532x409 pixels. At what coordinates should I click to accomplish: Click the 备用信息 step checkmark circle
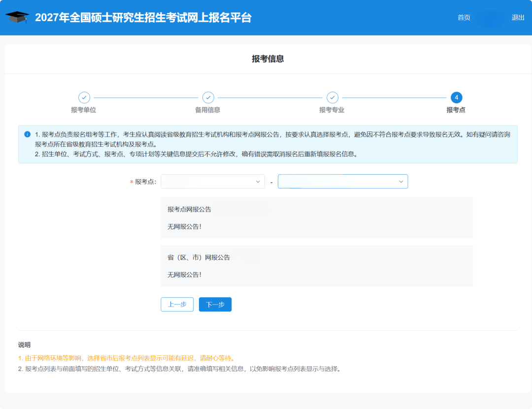click(208, 97)
